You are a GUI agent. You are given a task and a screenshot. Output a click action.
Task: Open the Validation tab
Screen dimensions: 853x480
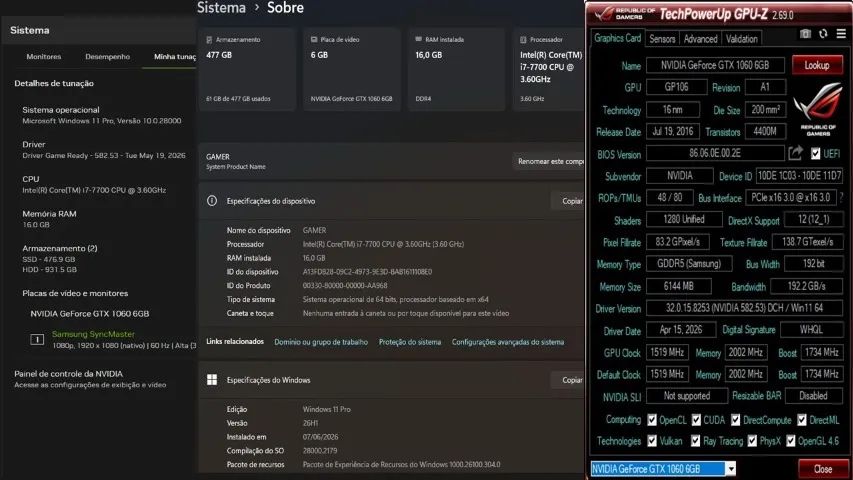point(741,39)
